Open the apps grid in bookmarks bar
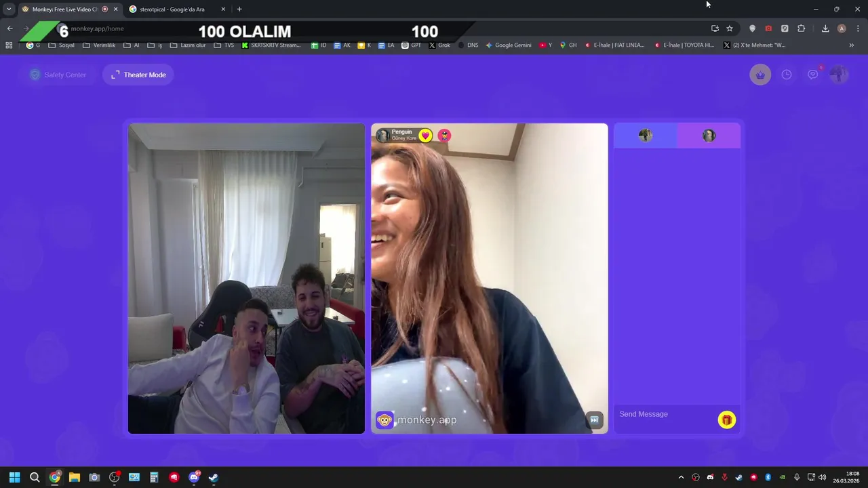The width and height of the screenshot is (868, 488). (9, 45)
